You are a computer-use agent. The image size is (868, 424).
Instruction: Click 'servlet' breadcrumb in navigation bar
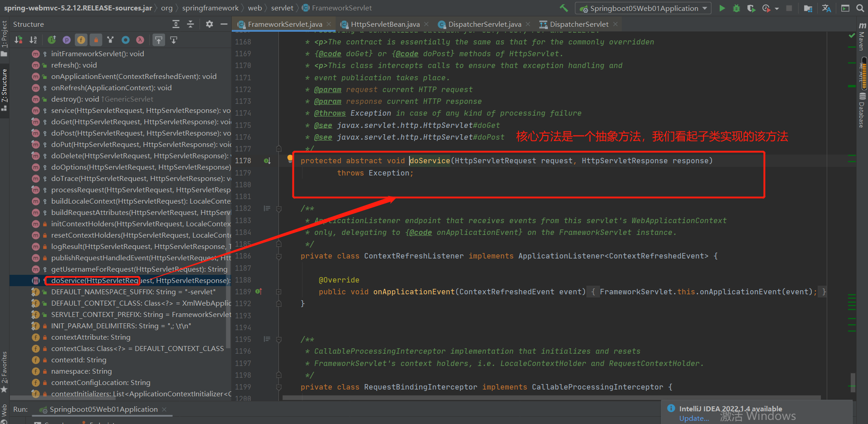[x=282, y=8]
